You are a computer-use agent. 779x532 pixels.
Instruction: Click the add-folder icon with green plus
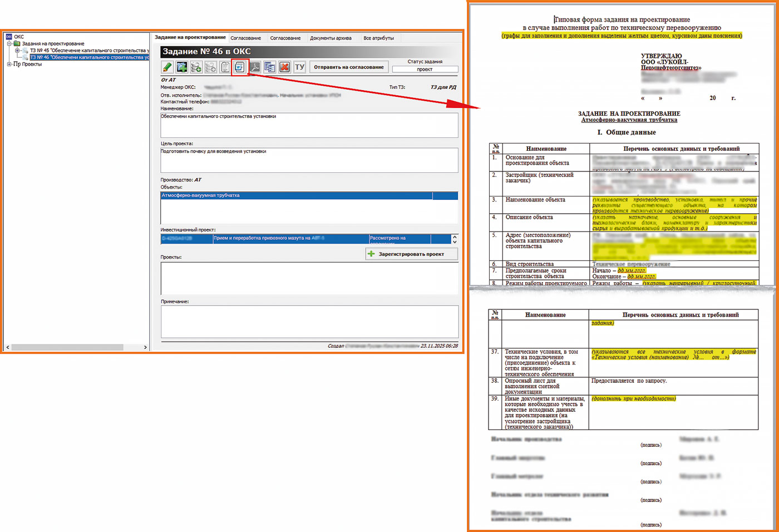point(182,67)
